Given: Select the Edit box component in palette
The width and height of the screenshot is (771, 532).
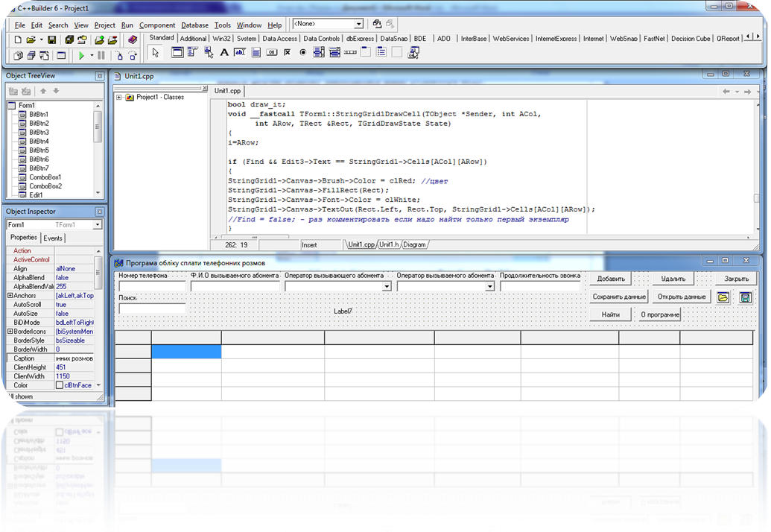Looking at the screenshot, I should (x=239, y=53).
